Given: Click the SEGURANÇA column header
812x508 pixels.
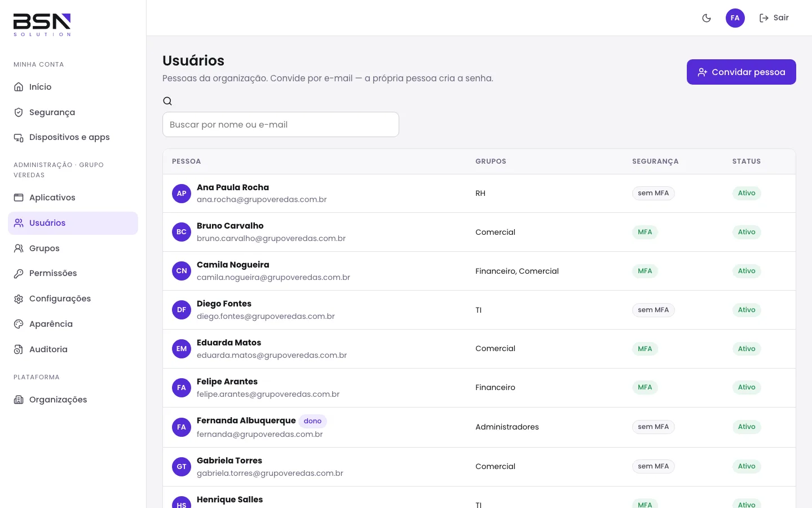Looking at the screenshot, I should [655, 161].
